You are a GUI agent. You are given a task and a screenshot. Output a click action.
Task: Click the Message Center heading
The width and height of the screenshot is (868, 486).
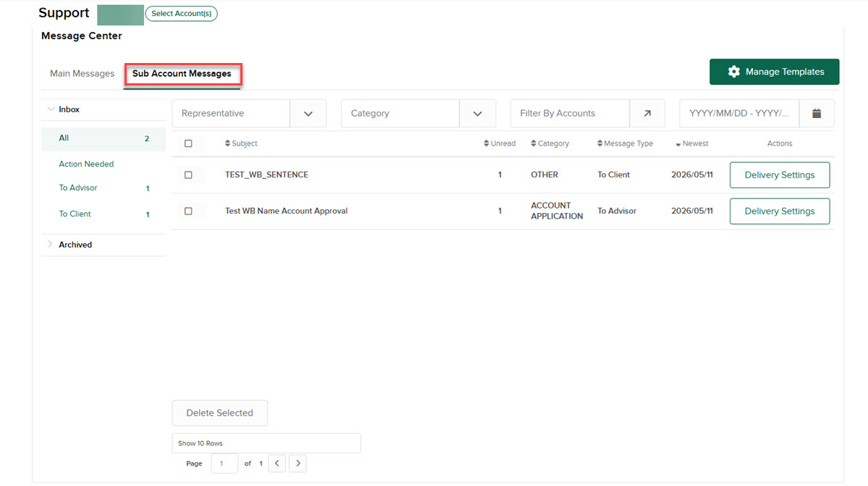click(x=81, y=36)
